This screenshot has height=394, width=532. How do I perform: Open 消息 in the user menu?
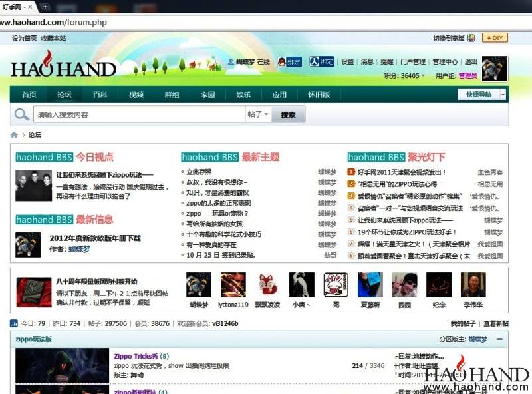pyautogui.click(x=367, y=61)
